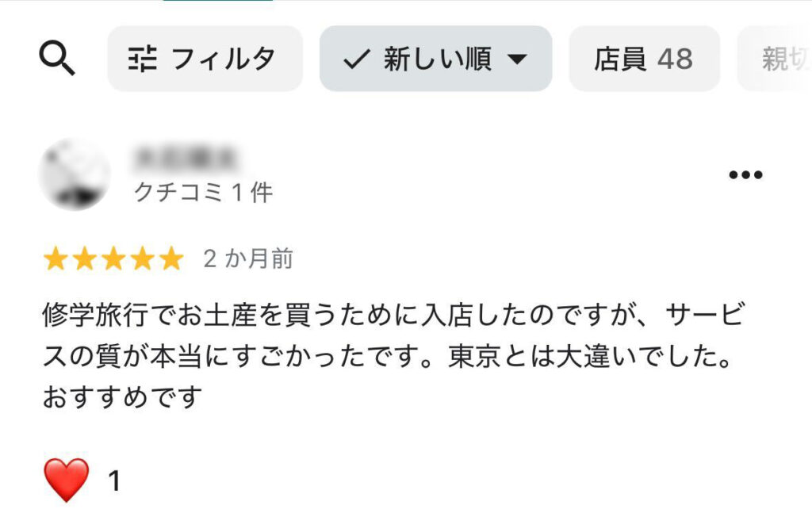Open the フィルタ filter options

(205, 59)
